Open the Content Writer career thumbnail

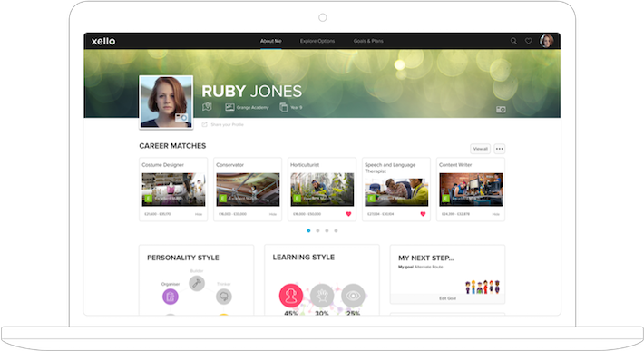point(471,190)
